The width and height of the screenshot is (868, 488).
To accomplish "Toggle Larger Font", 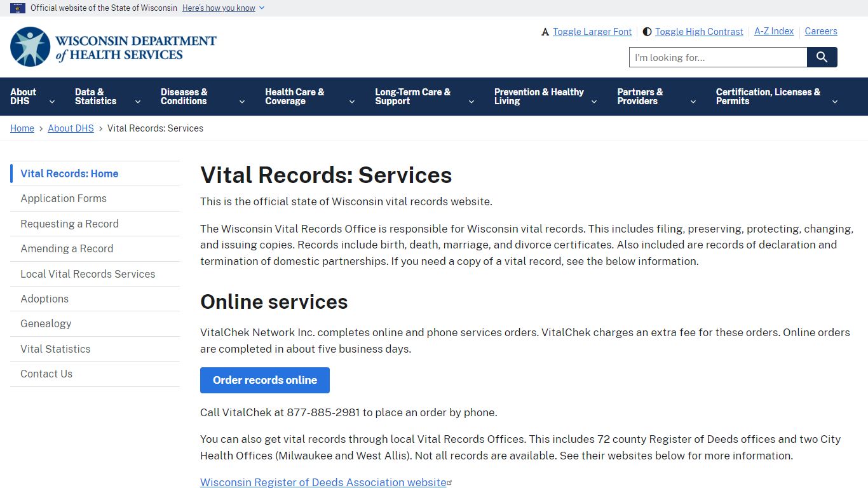I will pos(592,32).
